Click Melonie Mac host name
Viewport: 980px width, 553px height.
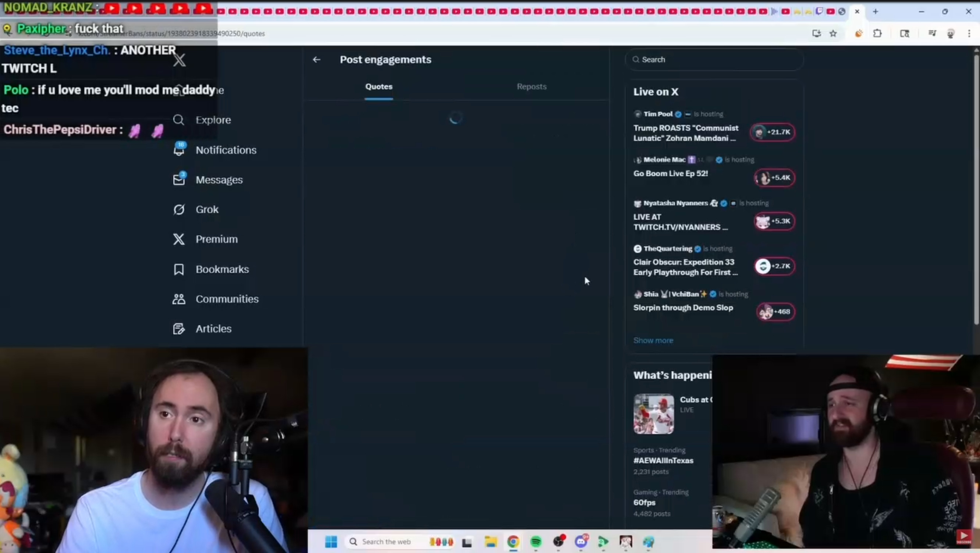tap(664, 159)
